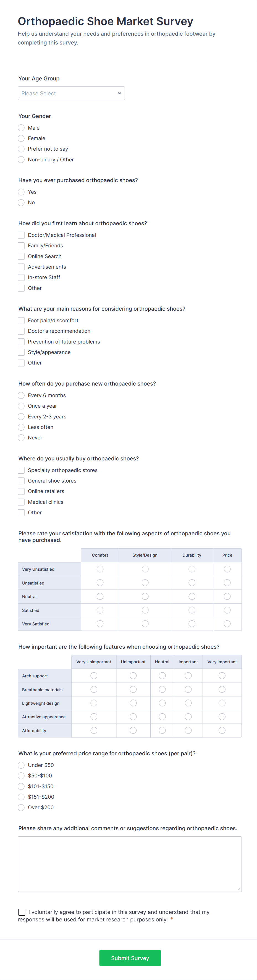Check Online retailers as a purchase location
257x980 pixels.
pos(21,491)
